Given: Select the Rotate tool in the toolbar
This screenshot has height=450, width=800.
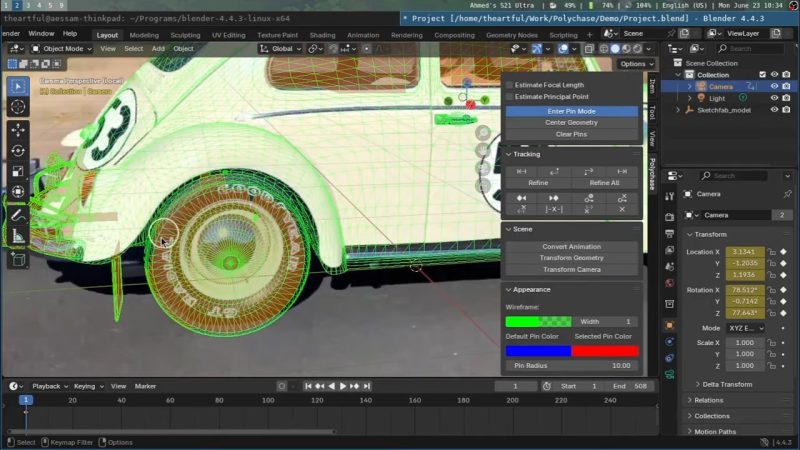Looking at the screenshot, I should point(18,151).
